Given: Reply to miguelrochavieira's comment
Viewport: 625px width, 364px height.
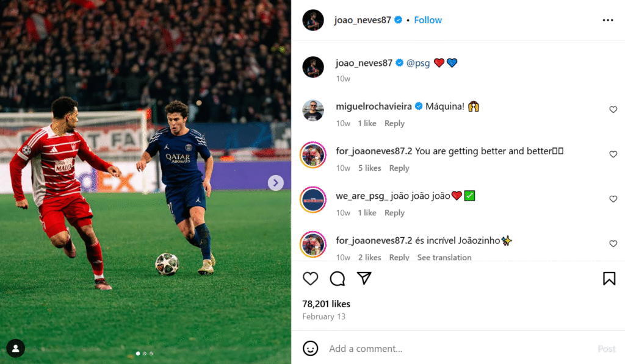Looking at the screenshot, I should [x=394, y=123].
